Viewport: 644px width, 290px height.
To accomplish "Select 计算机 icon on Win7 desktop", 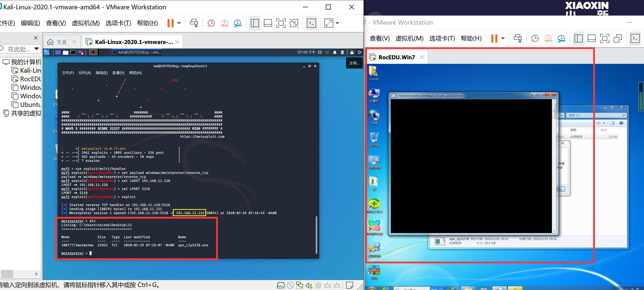I will 374,95.
